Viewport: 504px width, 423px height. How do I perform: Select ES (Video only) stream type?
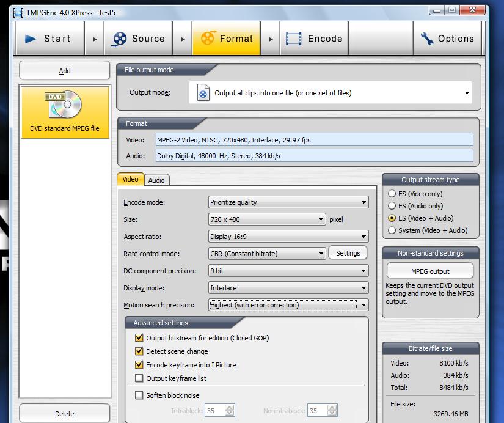[x=392, y=194]
